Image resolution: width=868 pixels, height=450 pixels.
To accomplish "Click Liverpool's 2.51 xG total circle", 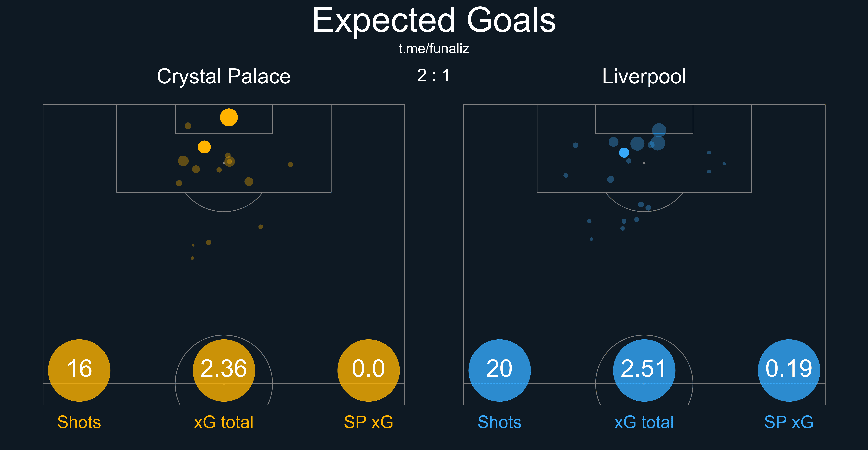I will click(644, 370).
